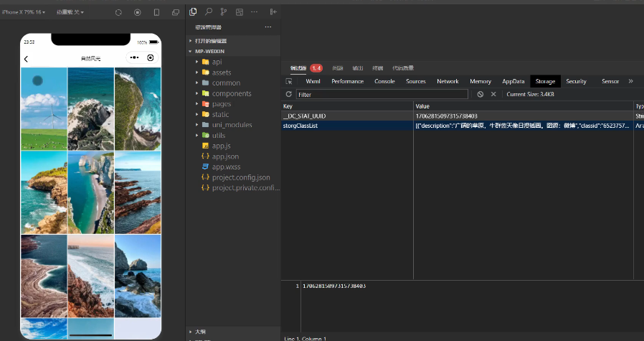
Task: Click the app.js file icon
Action: (x=205, y=146)
